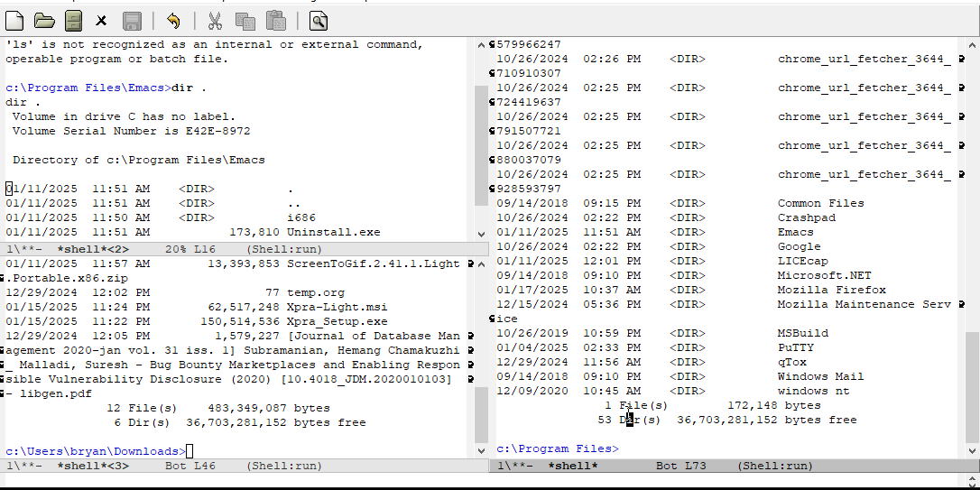This screenshot has height=490, width=980.
Task: Click the 'qTox' directory entry
Action: [x=792, y=362]
